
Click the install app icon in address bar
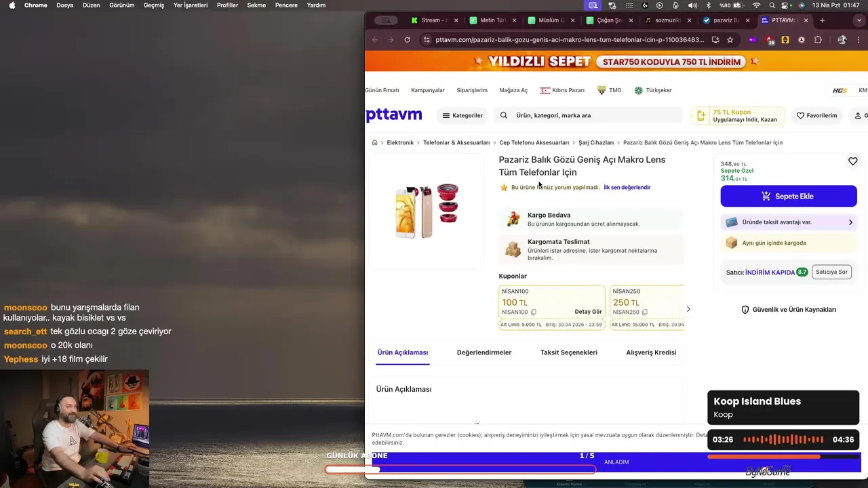pyautogui.click(x=715, y=40)
